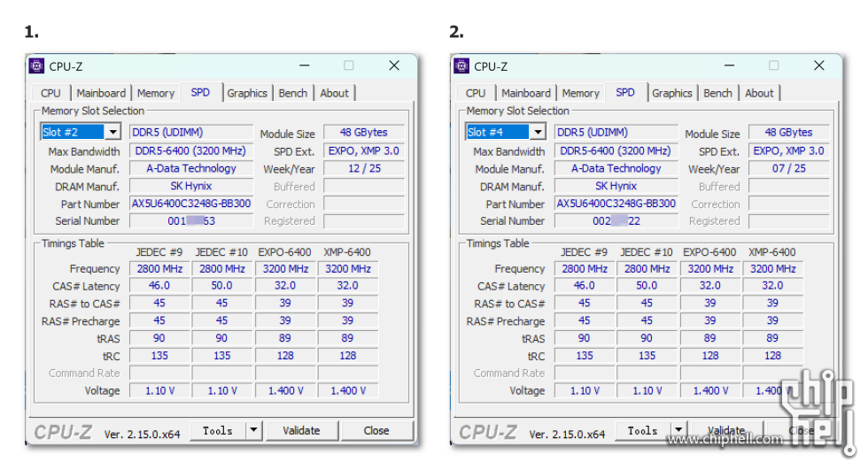Viewport: 868px width, 470px height.
Task: Open Graphics tab in right window
Action: (672, 94)
